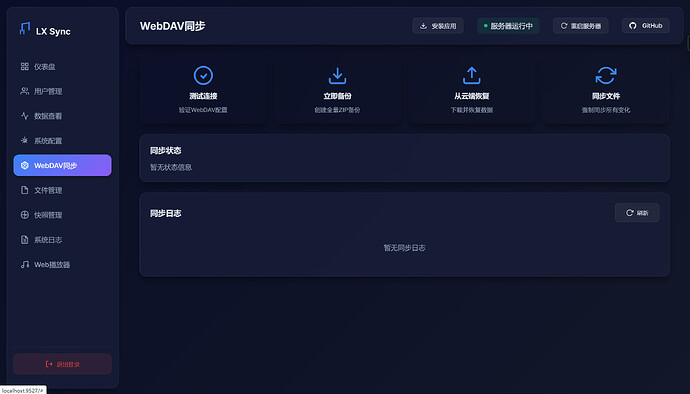The height and width of the screenshot is (394, 690).
Task: Click the dashboard grid icon beside 仪表盘
Action: click(x=25, y=66)
